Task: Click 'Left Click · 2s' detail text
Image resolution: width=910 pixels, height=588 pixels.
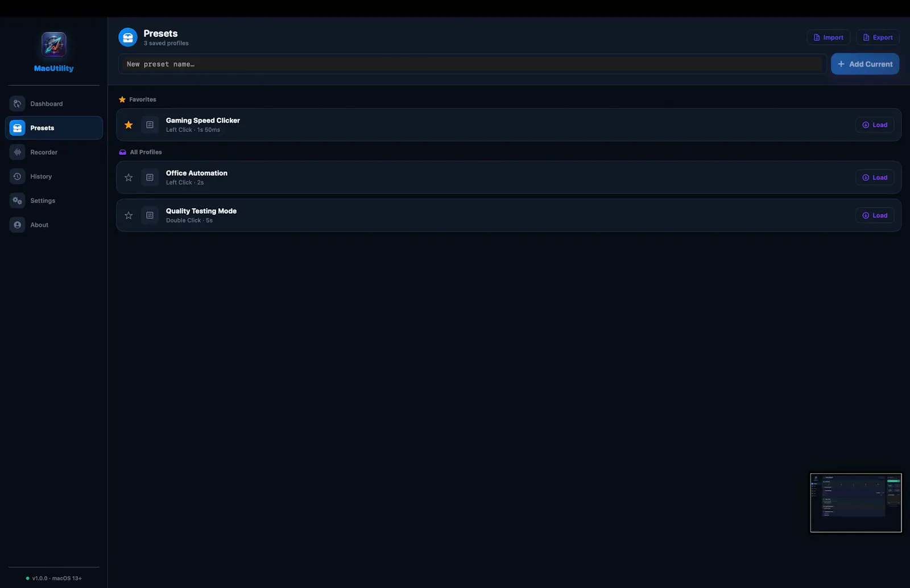Action: [x=185, y=183]
